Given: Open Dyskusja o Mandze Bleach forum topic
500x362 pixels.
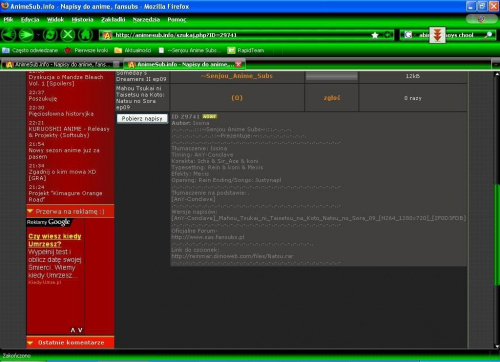Looking at the screenshot, I should click(x=66, y=80).
